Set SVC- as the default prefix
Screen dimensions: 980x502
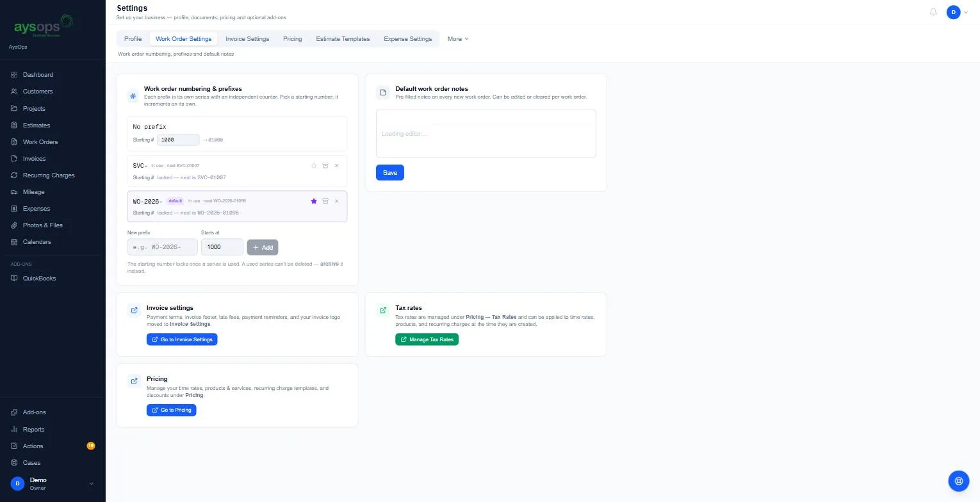click(x=314, y=166)
